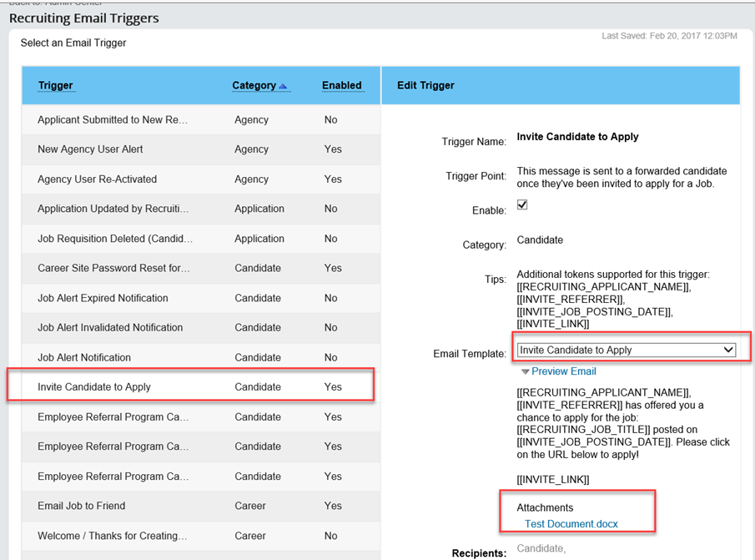Click the Trigger Point description text
The height and width of the screenshot is (560, 755).
pyautogui.click(x=622, y=177)
